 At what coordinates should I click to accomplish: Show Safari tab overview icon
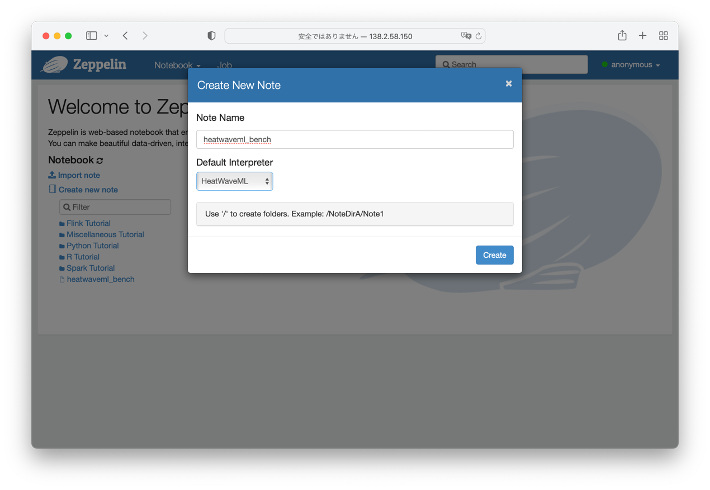(x=663, y=36)
